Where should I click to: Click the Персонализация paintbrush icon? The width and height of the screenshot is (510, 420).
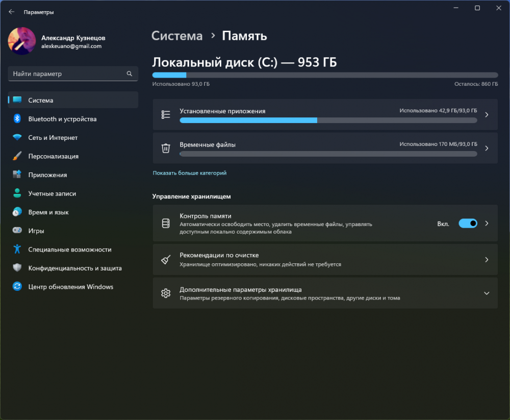pos(17,156)
